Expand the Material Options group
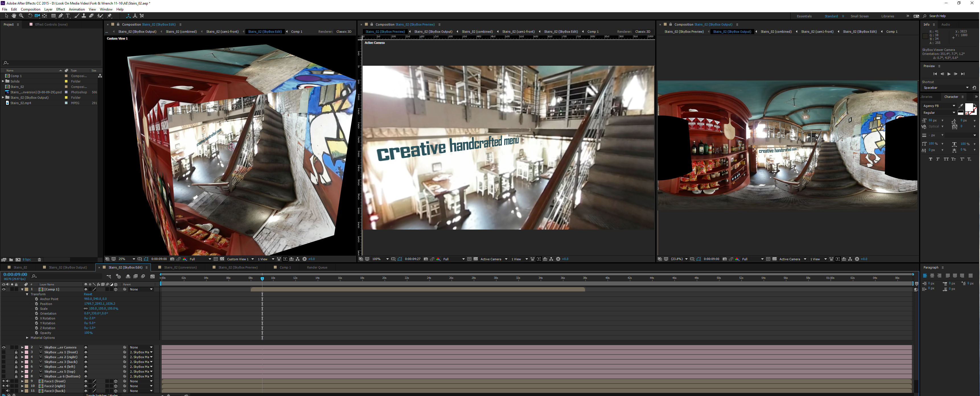The height and width of the screenshot is (396, 980). [27, 338]
